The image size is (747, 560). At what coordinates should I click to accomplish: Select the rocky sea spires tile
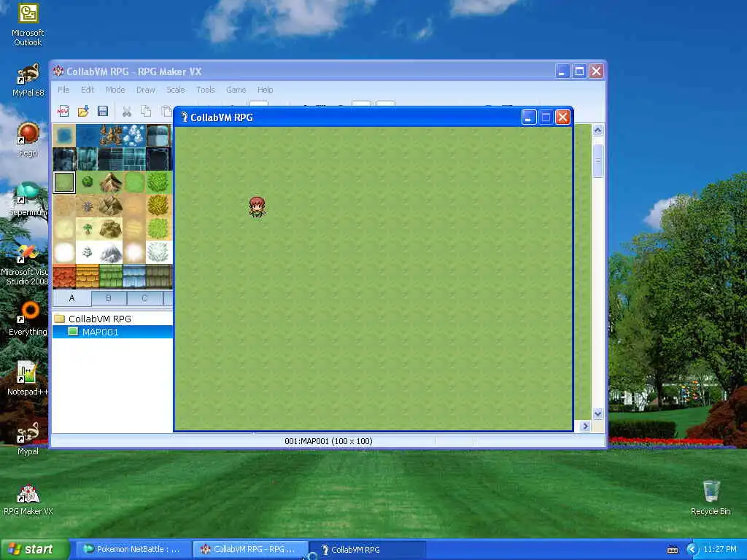(x=111, y=136)
